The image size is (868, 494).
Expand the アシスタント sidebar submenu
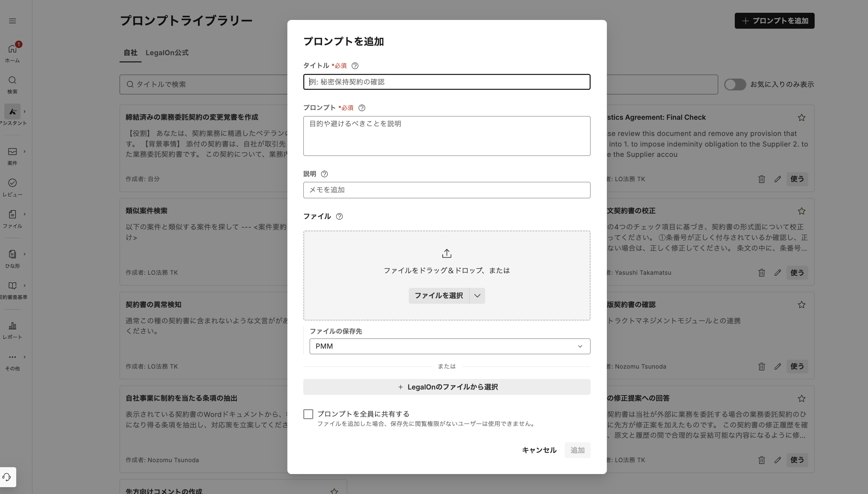[24, 111]
